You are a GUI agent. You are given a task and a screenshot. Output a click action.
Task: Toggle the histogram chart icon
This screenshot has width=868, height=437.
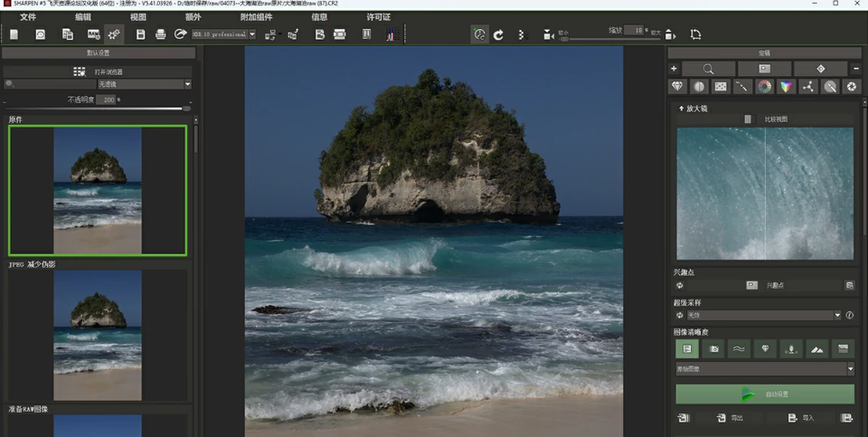[x=392, y=34]
